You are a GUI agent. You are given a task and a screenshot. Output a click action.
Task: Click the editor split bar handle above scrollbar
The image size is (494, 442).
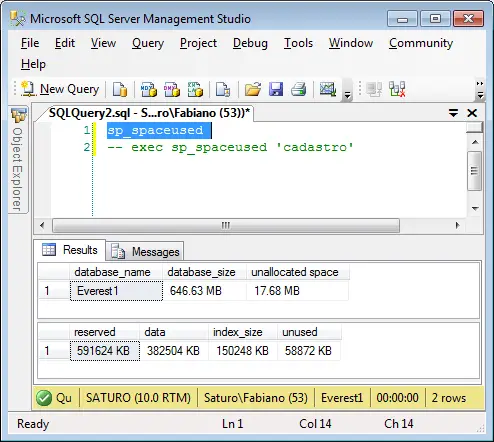(x=475, y=127)
